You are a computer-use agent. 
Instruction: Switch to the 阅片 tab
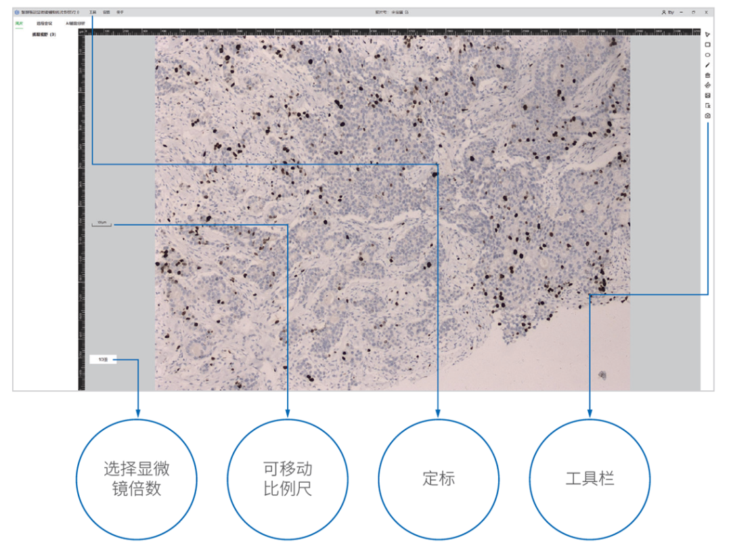click(20, 23)
